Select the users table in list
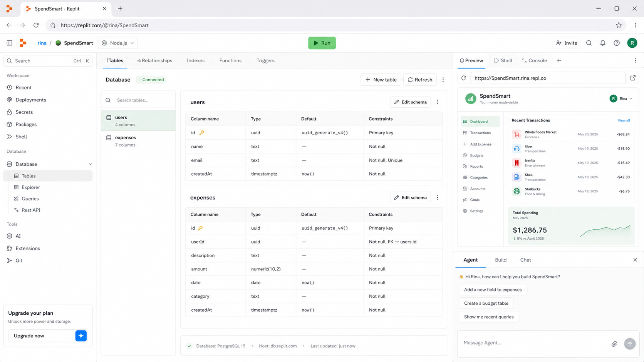The width and height of the screenshot is (644, 362). [x=138, y=121]
